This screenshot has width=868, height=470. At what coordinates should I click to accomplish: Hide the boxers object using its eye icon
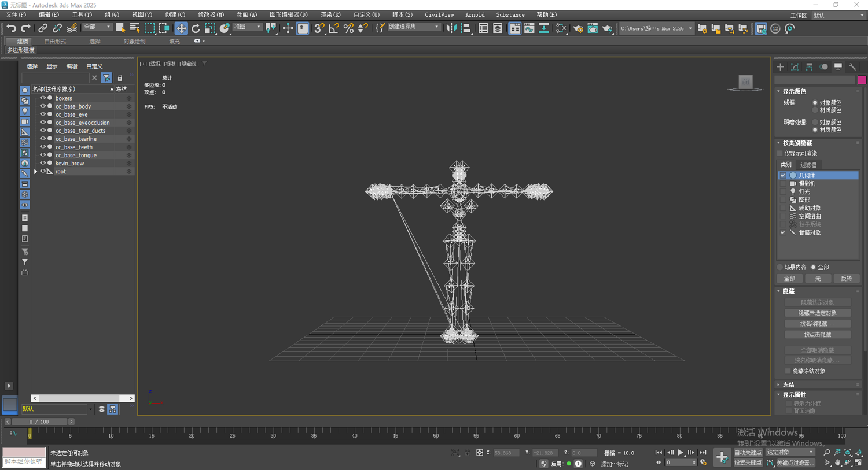pyautogui.click(x=42, y=98)
